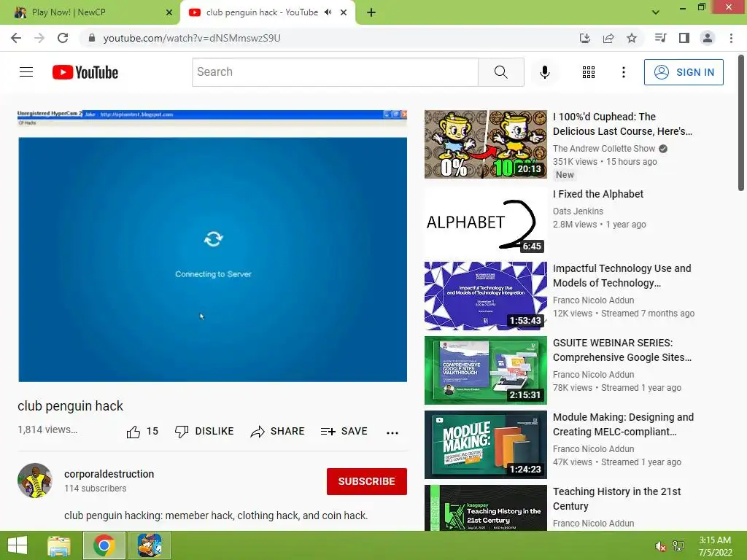View site information lock icon

point(92,38)
